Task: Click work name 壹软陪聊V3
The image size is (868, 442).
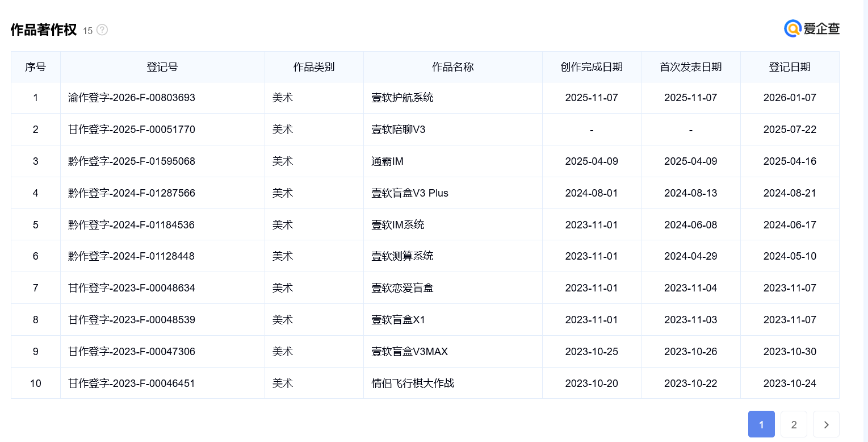Action: point(399,130)
